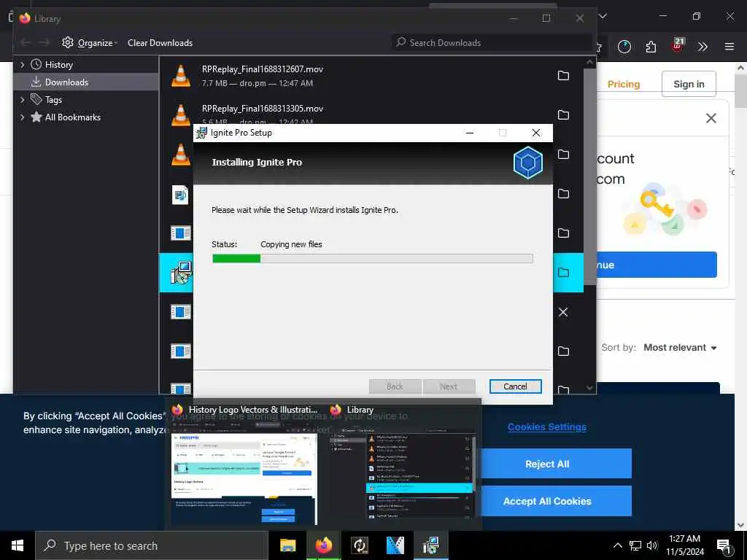This screenshot has height=560, width=747.
Task: Open File Explorer from taskbar
Action: (287, 545)
